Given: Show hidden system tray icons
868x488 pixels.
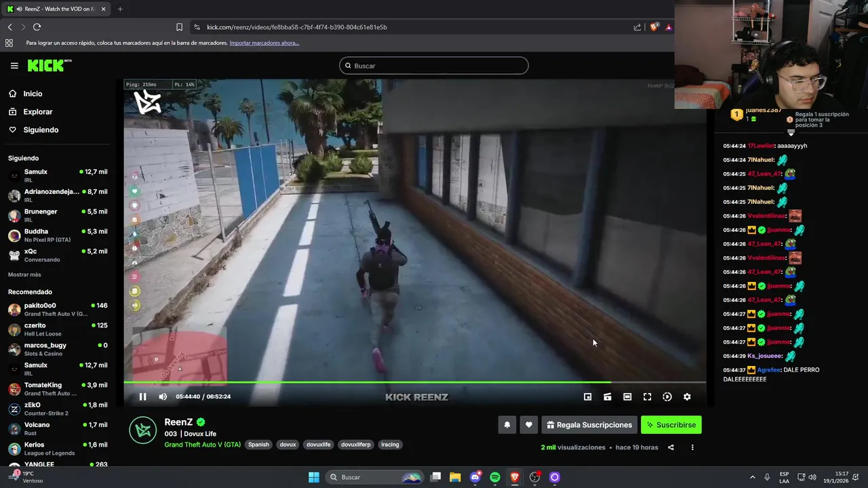Looking at the screenshot, I should (752, 477).
